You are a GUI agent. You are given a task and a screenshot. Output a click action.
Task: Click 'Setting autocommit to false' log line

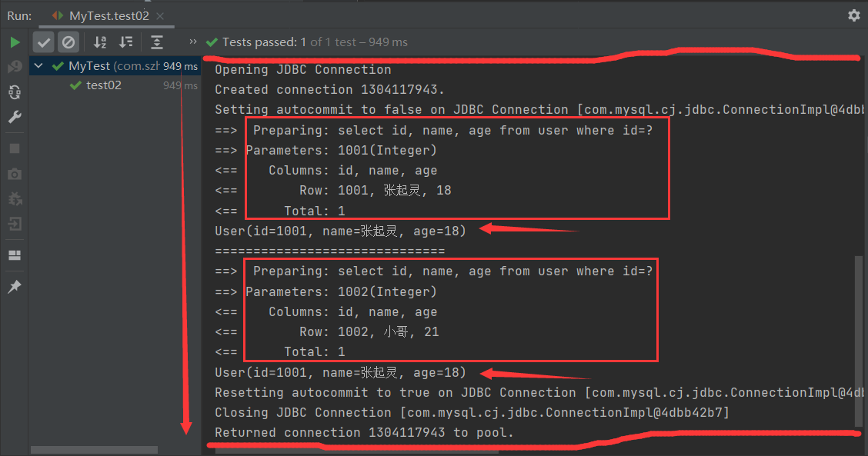[x=539, y=109]
